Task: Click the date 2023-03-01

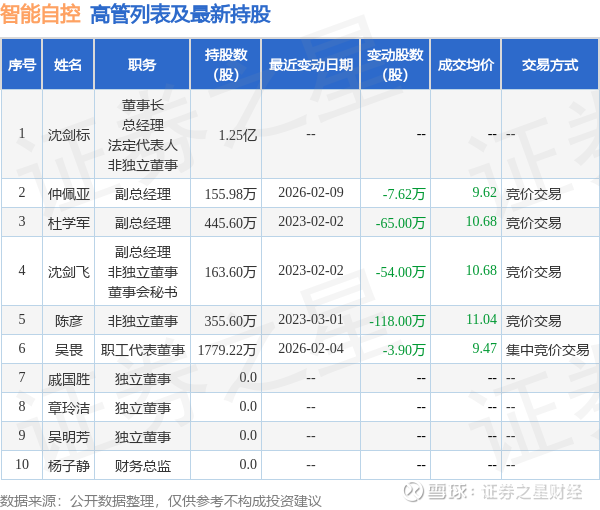Action: pos(311,319)
